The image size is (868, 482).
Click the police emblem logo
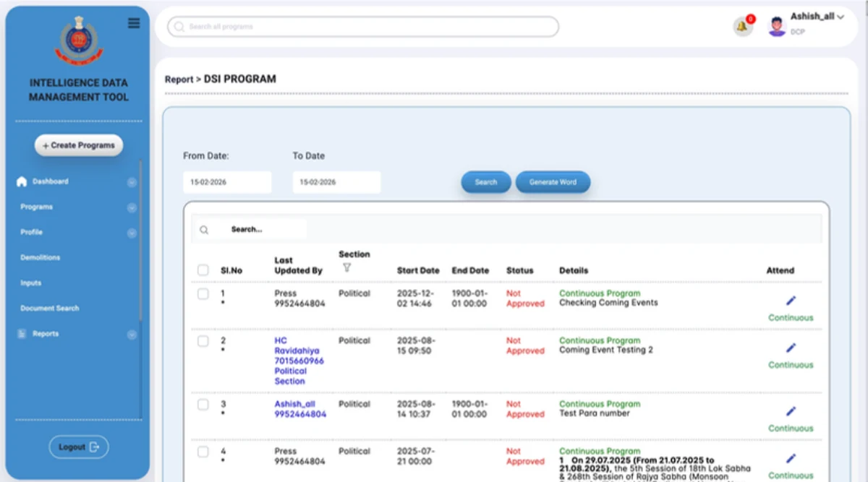coord(79,42)
